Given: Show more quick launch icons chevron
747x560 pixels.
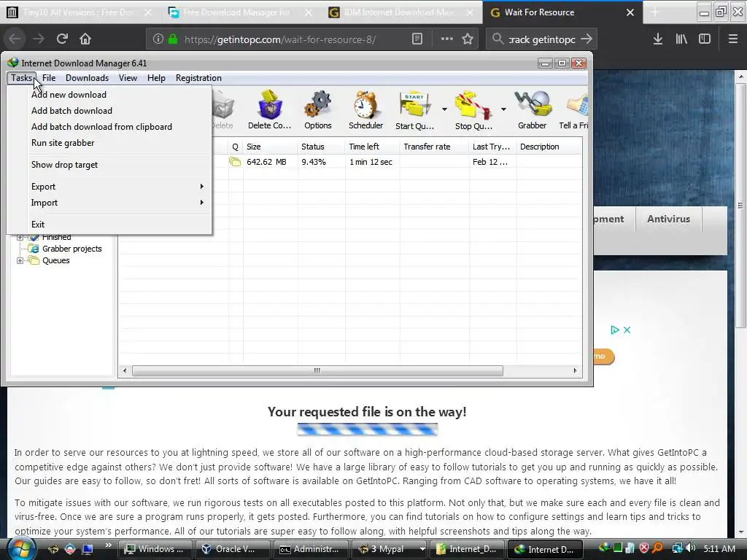Looking at the screenshot, I should pos(108,545).
